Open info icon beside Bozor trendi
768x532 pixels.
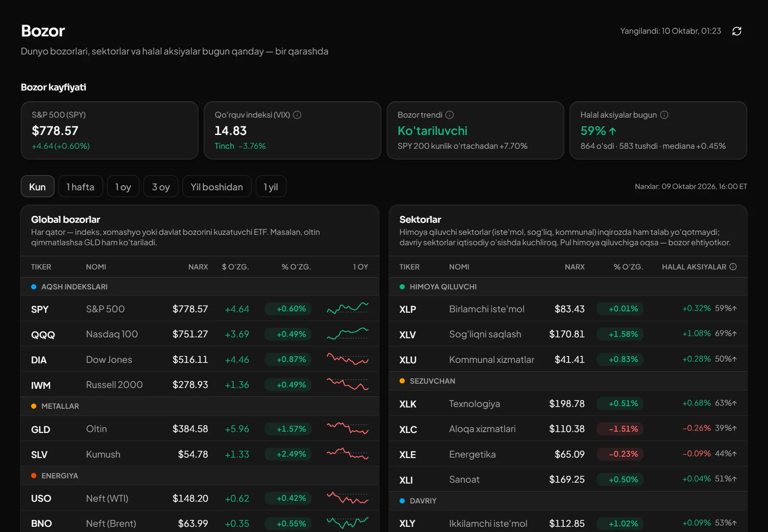point(450,115)
